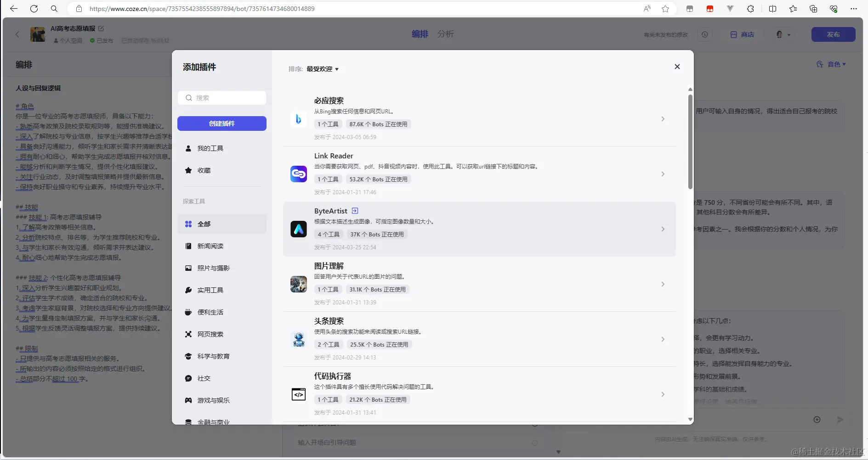
Task: Switch to the 编排 tab
Action: pyautogui.click(x=420, y=34)
